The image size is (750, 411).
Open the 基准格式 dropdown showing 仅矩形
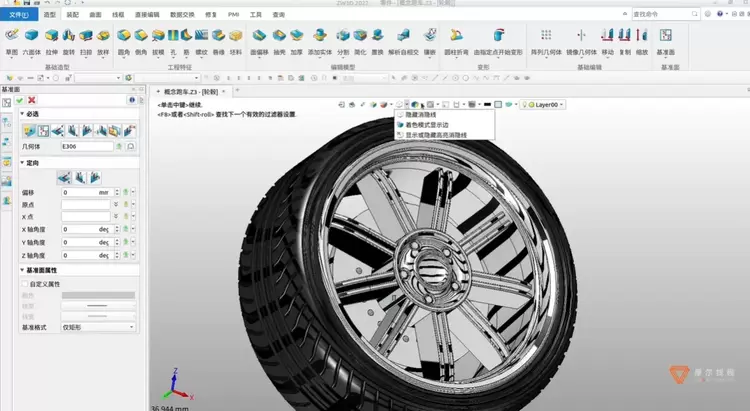click(x=98, y=327)
